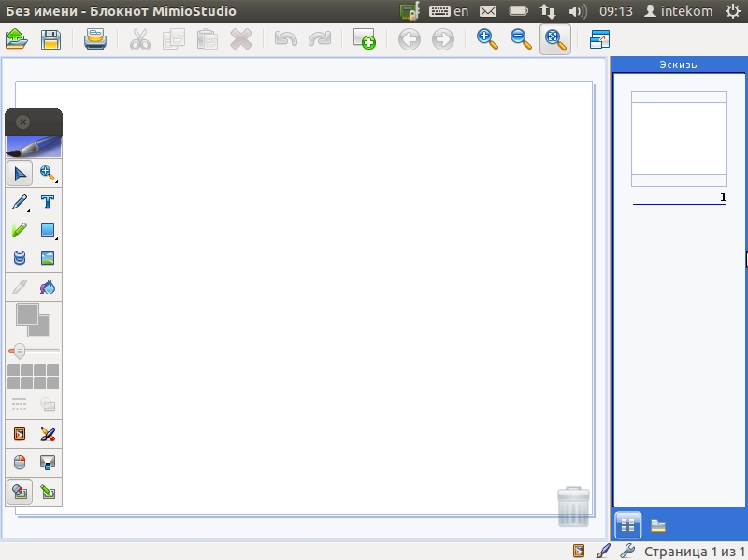Activate the Selection arrow tool
Viewport: 748px width, 560px height.
point(20,173)
